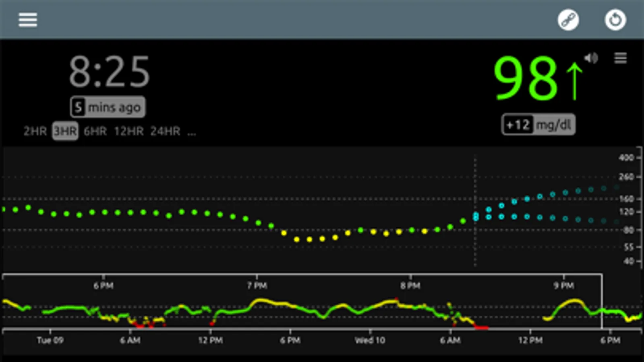The width and height of the screenshot is (644, 362).
Task: Click the 260 axis label
Action: tap(626, 177)
